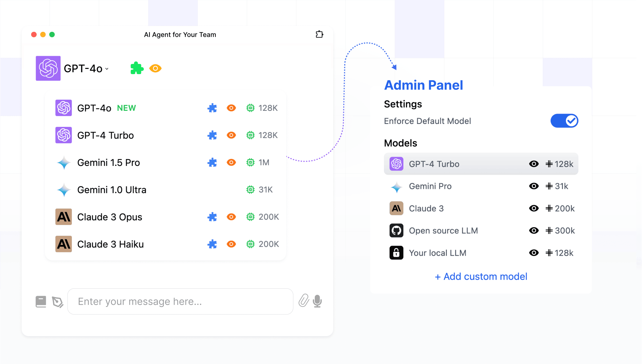This screenshot has height=364, width=642.
Task: Click the Settings heading in Admin Panel
Action: [403, 104]
